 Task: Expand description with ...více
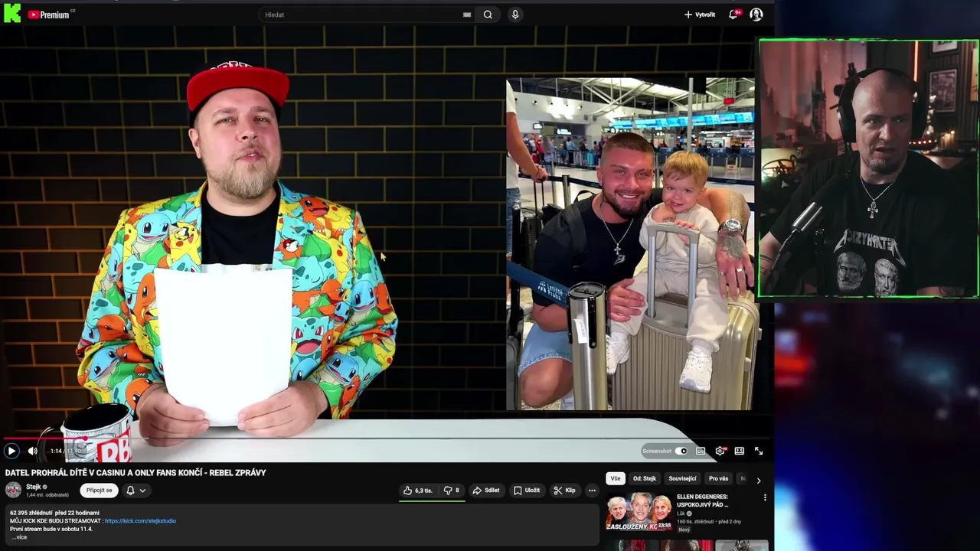pyautogui.click(x=18, y=537)
